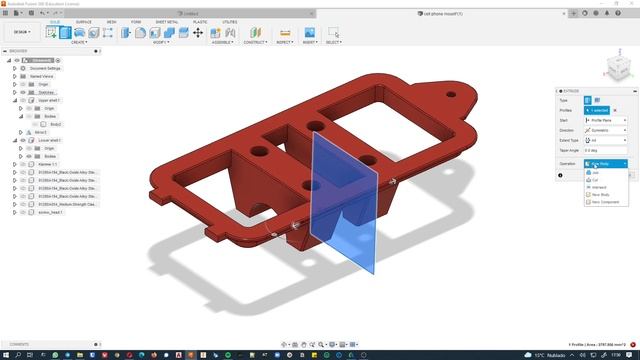Choose Thin Extrude type icon

click(597, 100)
